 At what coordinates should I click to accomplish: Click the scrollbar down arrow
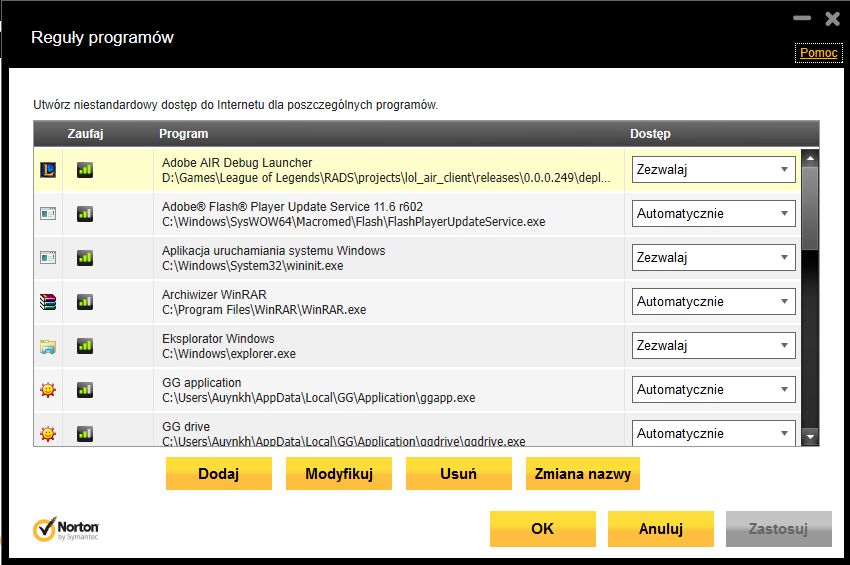coord(810,436)
